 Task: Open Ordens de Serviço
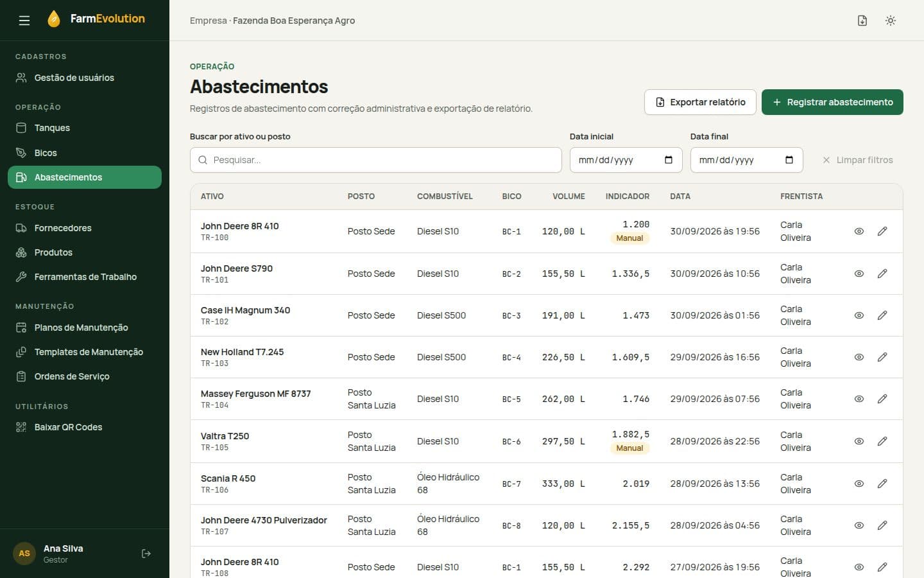pos(85,376)
